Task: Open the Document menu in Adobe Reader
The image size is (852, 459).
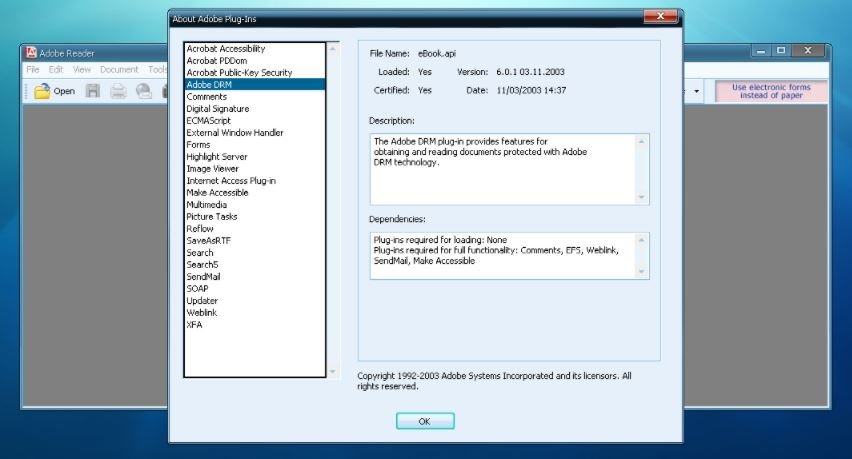Action: 119,70
